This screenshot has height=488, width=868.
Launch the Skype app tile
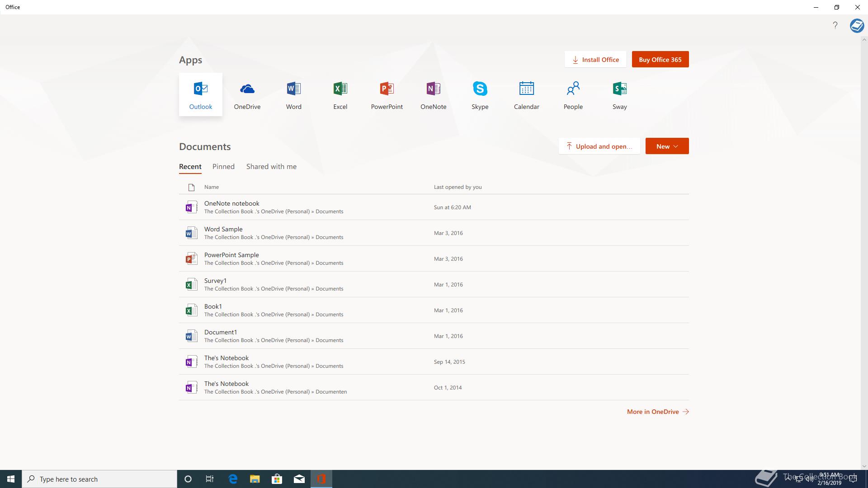480,94
